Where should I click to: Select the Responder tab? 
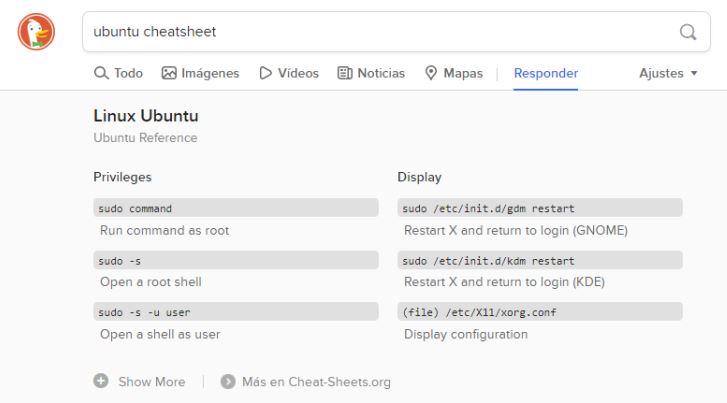(545, 73)
